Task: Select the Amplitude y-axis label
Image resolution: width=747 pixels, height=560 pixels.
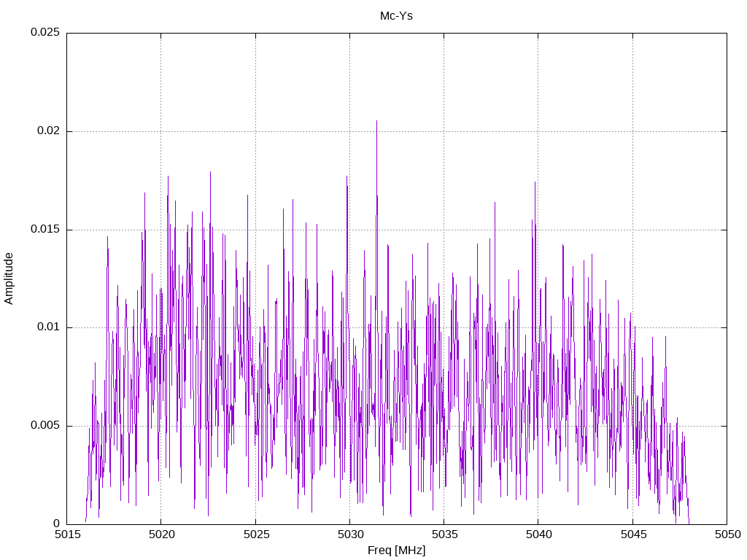Action: (9, 279)
